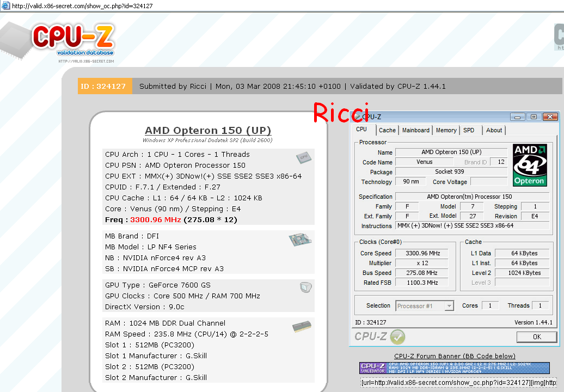This screenshot has height=392, width=564.
Task: Click the CPU-Z Validator forum banner image
Action: click(454, 368)
